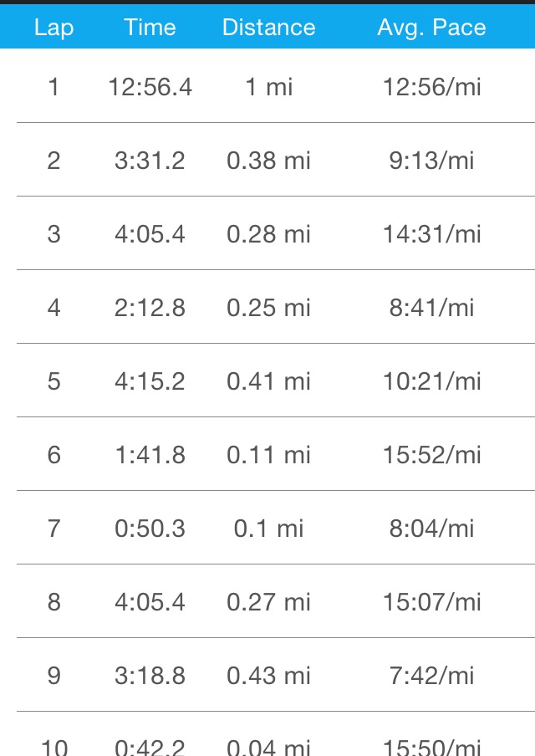Viewport: 535px width, 756px height.
Task: Tap the 1 mi distance cell
Action: pyautogui.click(x=268, y=87)
